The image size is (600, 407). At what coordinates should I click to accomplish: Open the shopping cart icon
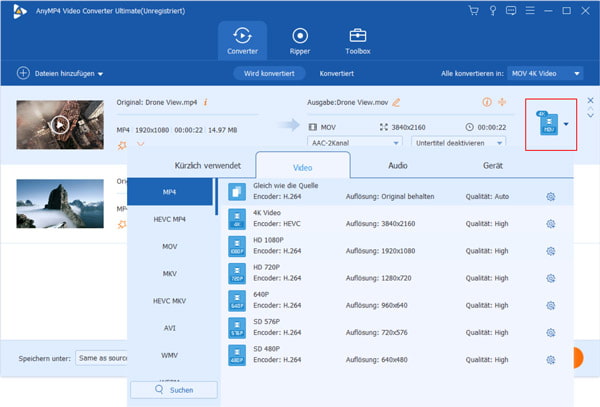(x=473, y=11)
